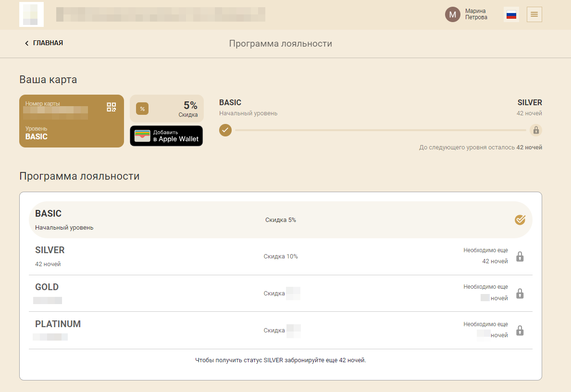Click the Программа лояльности page title
Screen dimensions: 571x392
pos(280,43)
